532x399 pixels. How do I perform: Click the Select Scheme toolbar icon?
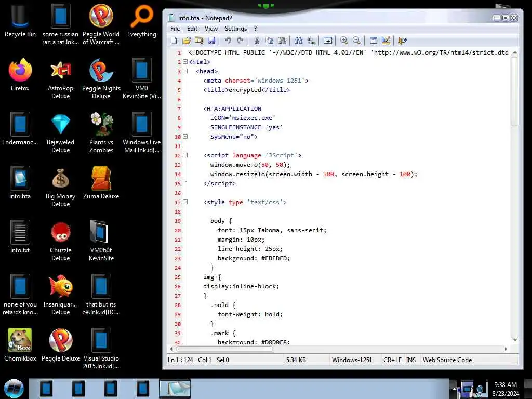coord(373,41)
